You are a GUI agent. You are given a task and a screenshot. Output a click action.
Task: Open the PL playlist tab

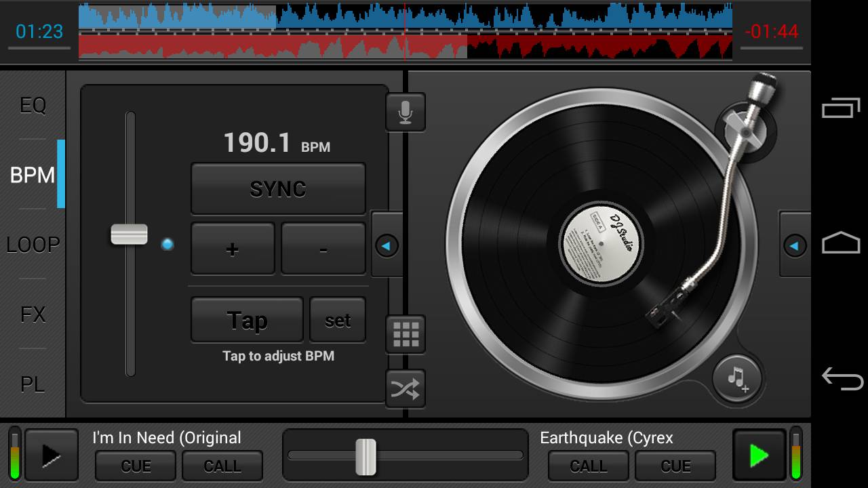pyautogui.click(x=33, y=384)
